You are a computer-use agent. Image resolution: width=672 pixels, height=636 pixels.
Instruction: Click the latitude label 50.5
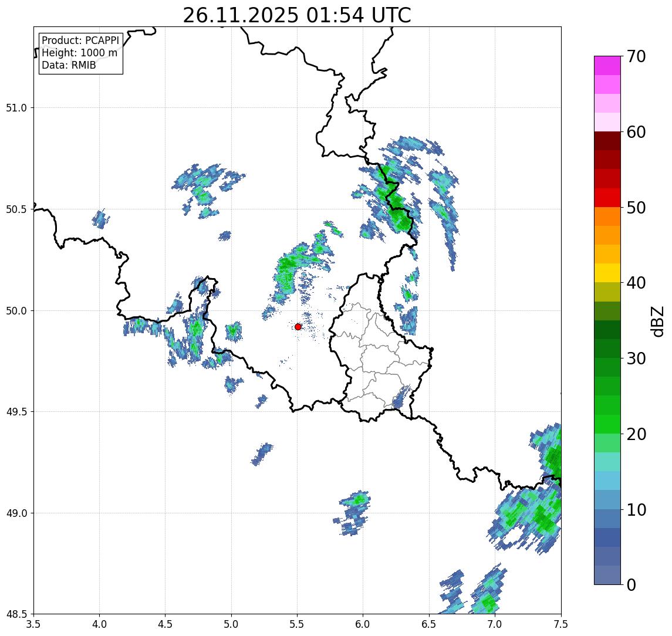tap(16, 209)
